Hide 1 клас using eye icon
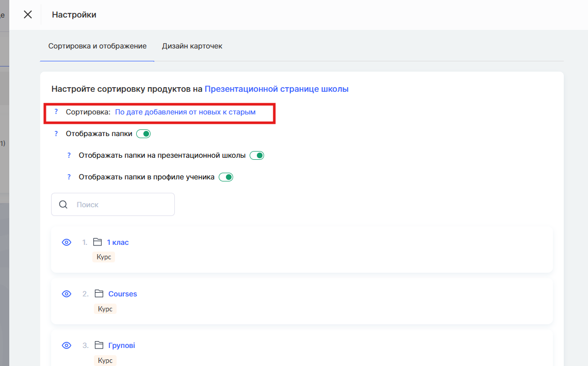 [67, 242]
